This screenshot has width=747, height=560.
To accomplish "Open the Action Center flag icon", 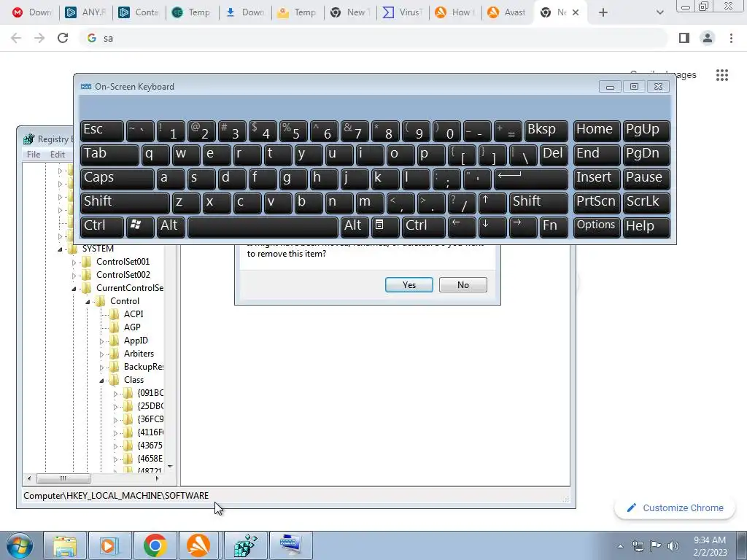I will [x=656, y=546].
